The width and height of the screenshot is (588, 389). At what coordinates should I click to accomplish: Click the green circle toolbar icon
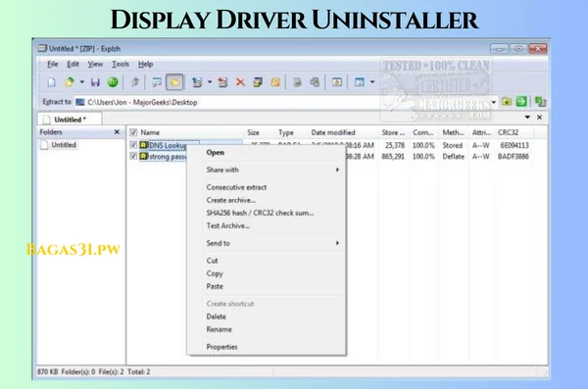113,82
